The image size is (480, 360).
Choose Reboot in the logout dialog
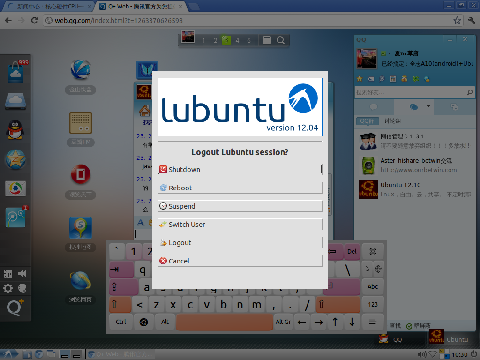[240, 188]
